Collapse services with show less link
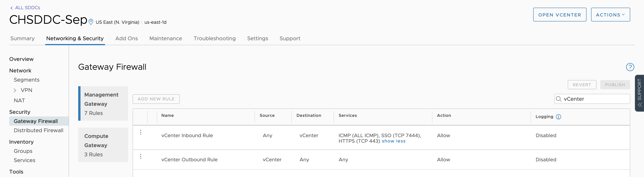The width and height of the screenshot is (644, 177). click(394, 141)
